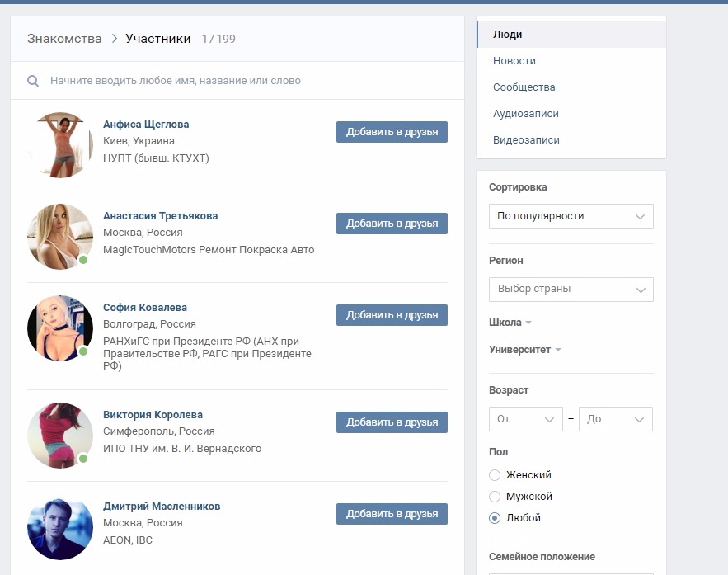Expand the Университет filter section
Image resolution: width=728 pixels, height=575 pixels.
click(524, 350)
